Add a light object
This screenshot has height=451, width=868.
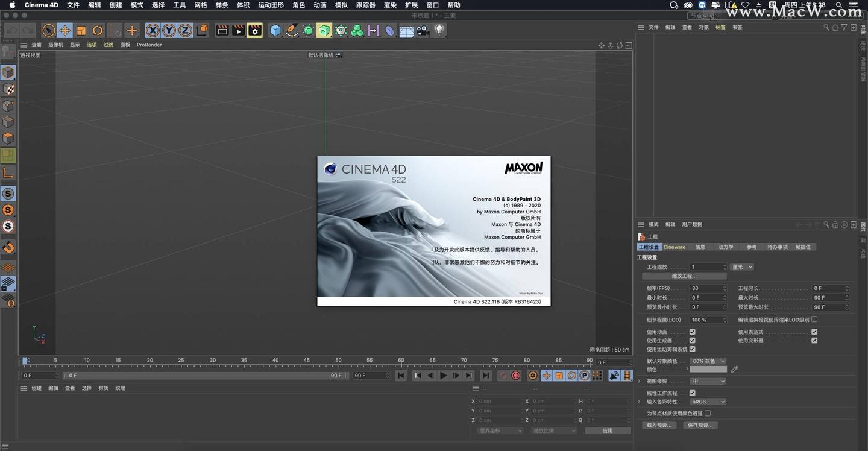[x=439, y=30]
